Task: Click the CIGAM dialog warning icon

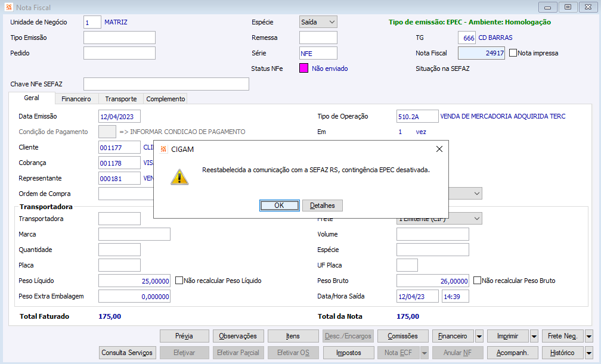Action: pyautogui.click(x=179, y=177)
